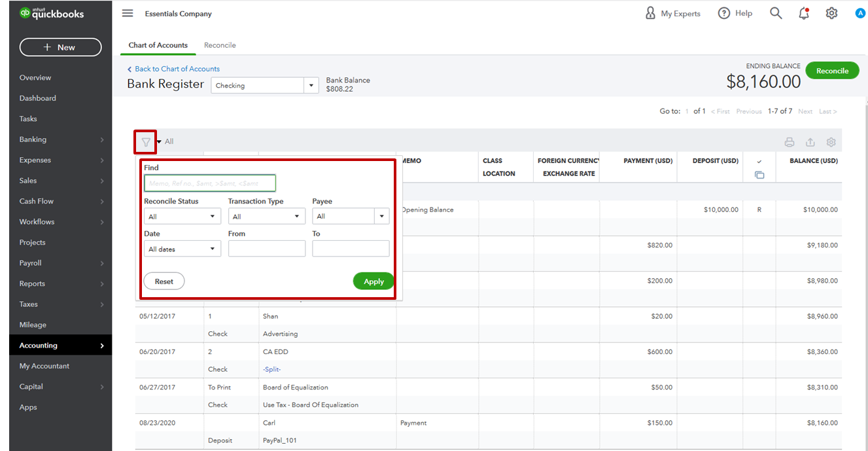
Task: Click the Find search field
Action: pyautogui.click(x=210, y=183)
